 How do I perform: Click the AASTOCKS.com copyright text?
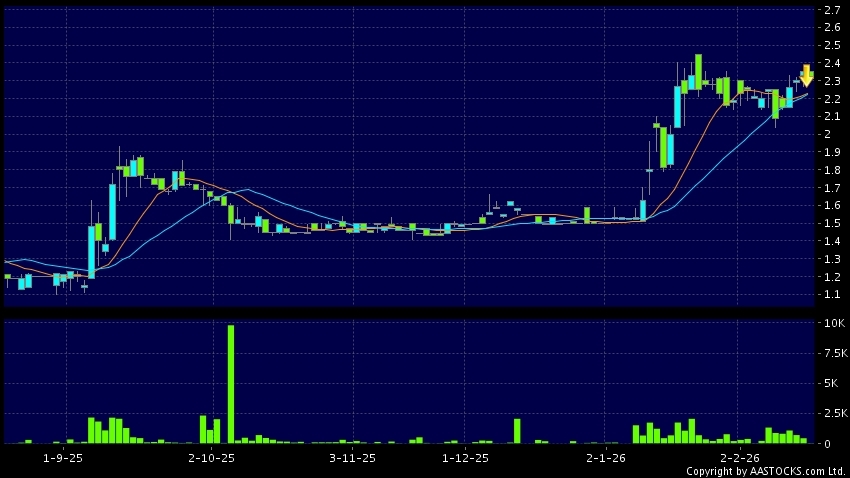point(765,471)
